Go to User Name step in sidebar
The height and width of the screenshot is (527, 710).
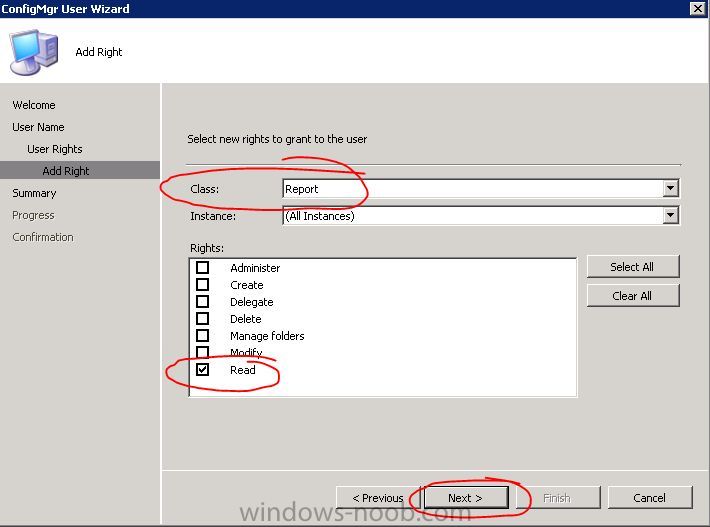point(38,127)
